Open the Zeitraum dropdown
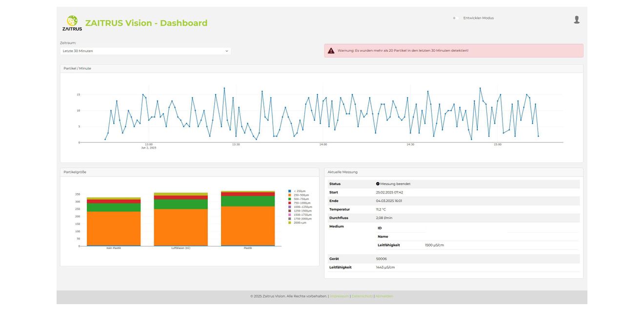 click(x=145, y=51)
